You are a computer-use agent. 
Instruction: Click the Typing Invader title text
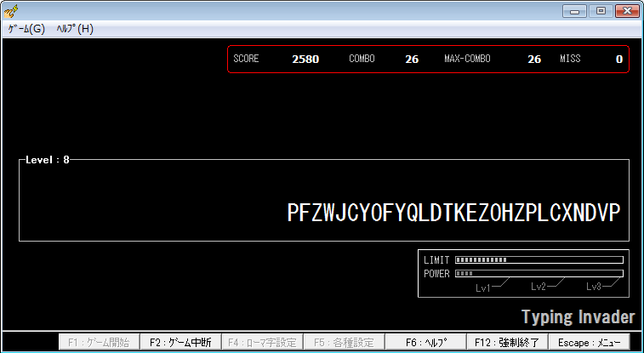[578, 317]
